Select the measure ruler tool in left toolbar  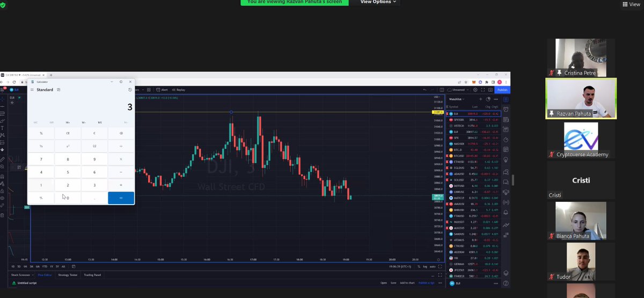(2, 159)
